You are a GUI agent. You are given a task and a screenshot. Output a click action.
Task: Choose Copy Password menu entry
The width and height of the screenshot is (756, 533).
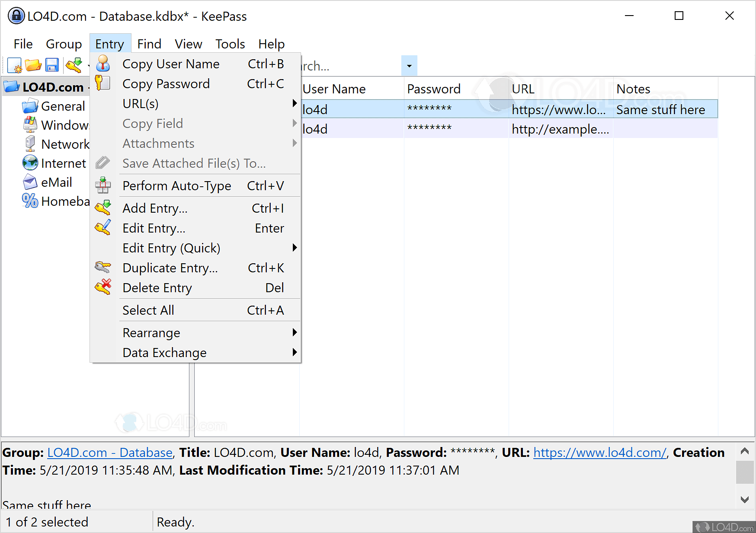point(195,84)
